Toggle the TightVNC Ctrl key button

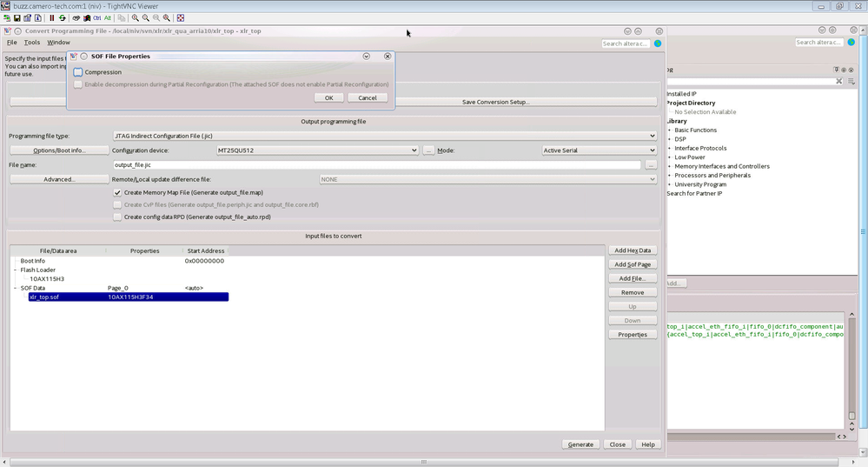(96, 17)
